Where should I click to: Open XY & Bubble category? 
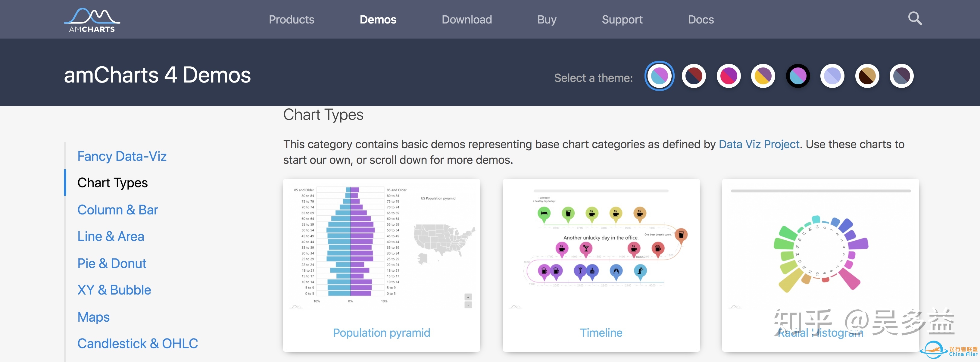click(114, 290)
